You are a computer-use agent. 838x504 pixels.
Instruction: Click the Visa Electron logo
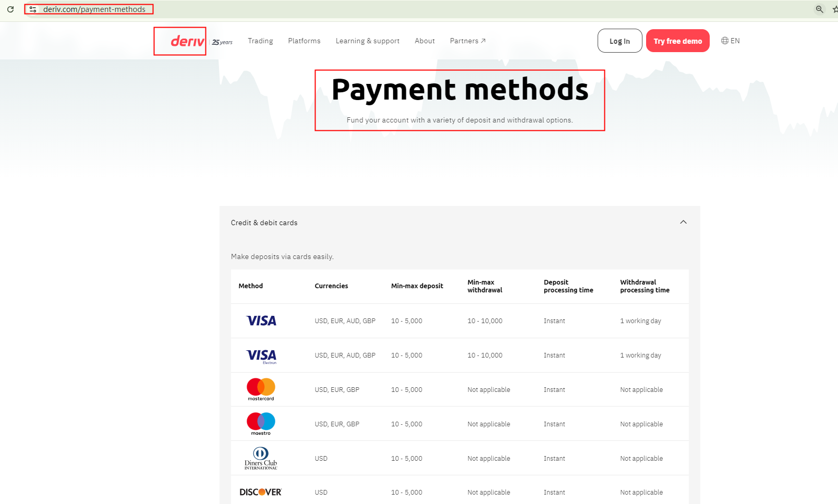(x=261, y=356)
